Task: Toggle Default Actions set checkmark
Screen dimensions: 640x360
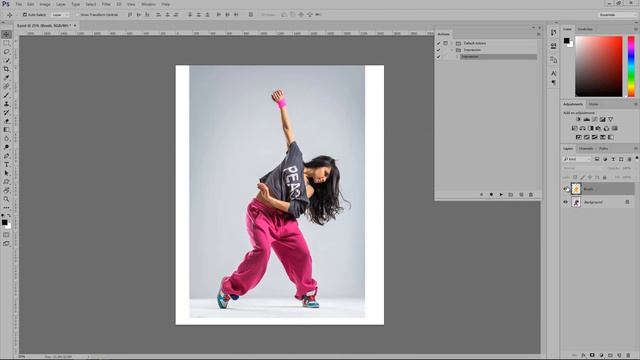Action: (438, 43)
